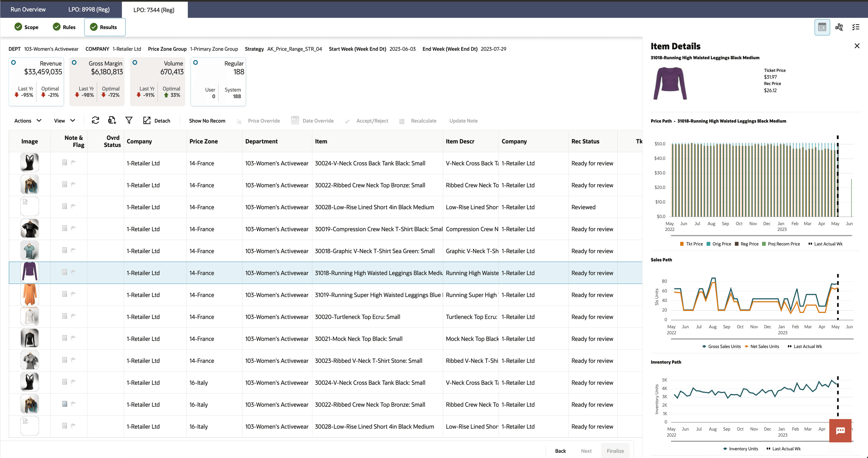Screen dimensions: 868x458
Task: Open the filter funnel icon
Action: (129, 120)
